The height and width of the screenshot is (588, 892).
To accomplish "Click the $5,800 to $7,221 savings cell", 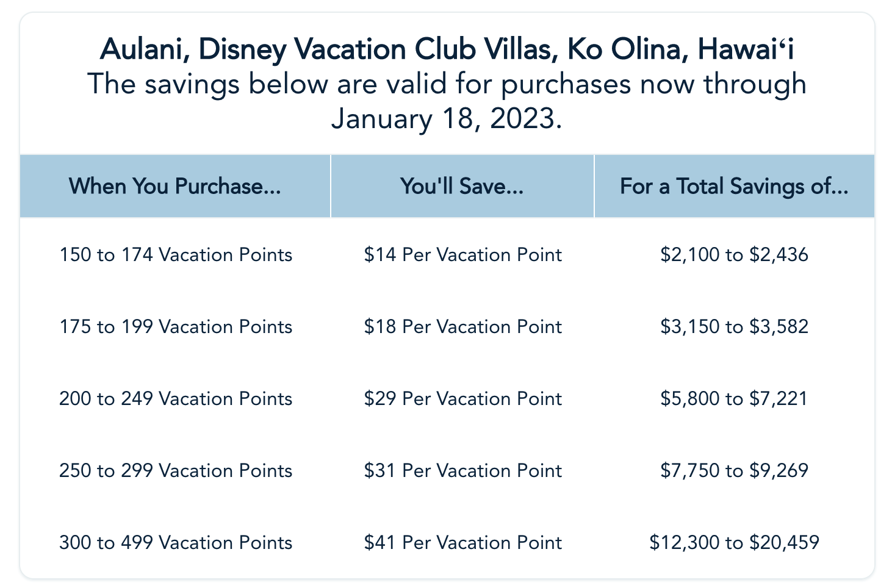I will pyautogui.click(x=734, y=398).
